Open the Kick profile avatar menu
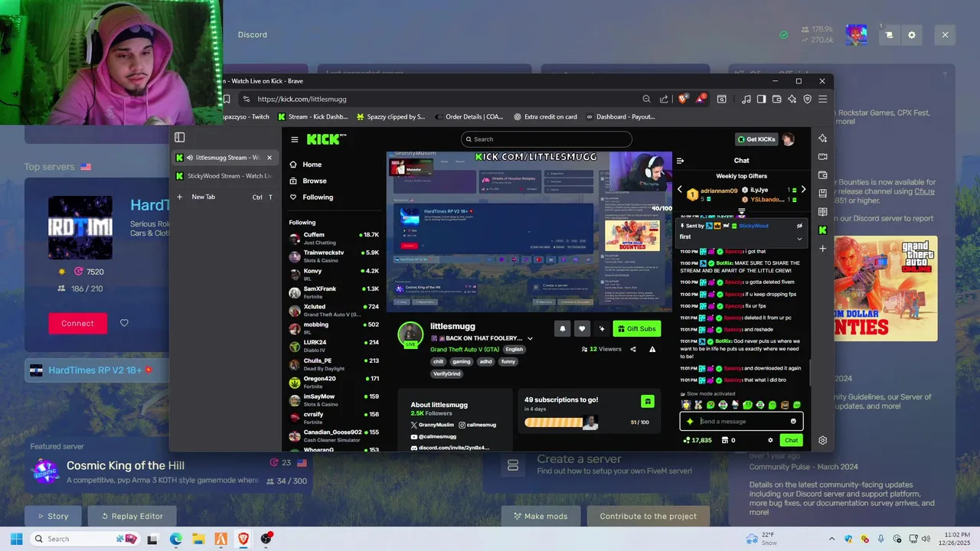 click(788, 139)
